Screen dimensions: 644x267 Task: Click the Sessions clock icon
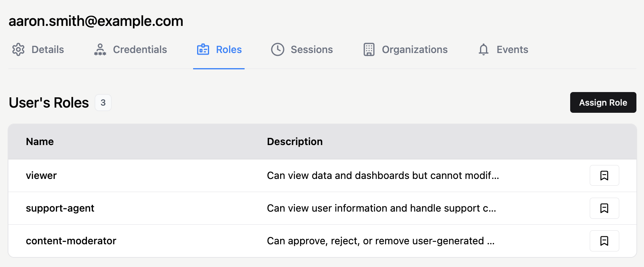[278, 49]
